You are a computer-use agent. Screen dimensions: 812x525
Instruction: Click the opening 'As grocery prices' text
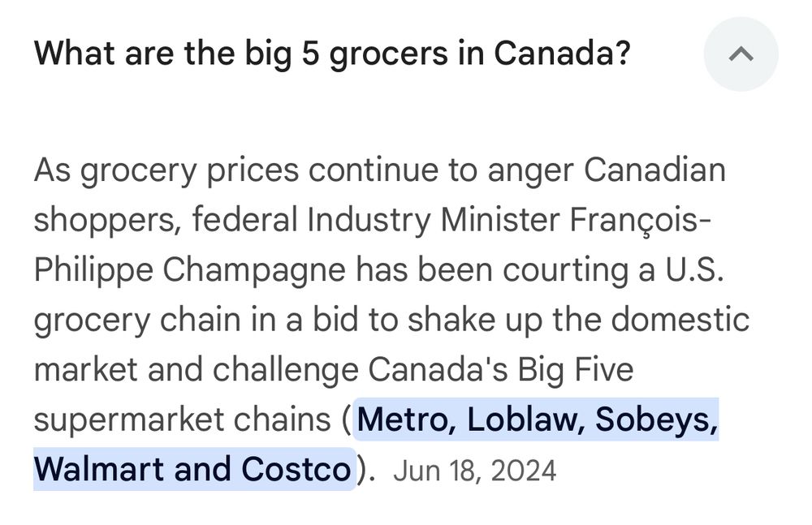(x=166, y=171)
